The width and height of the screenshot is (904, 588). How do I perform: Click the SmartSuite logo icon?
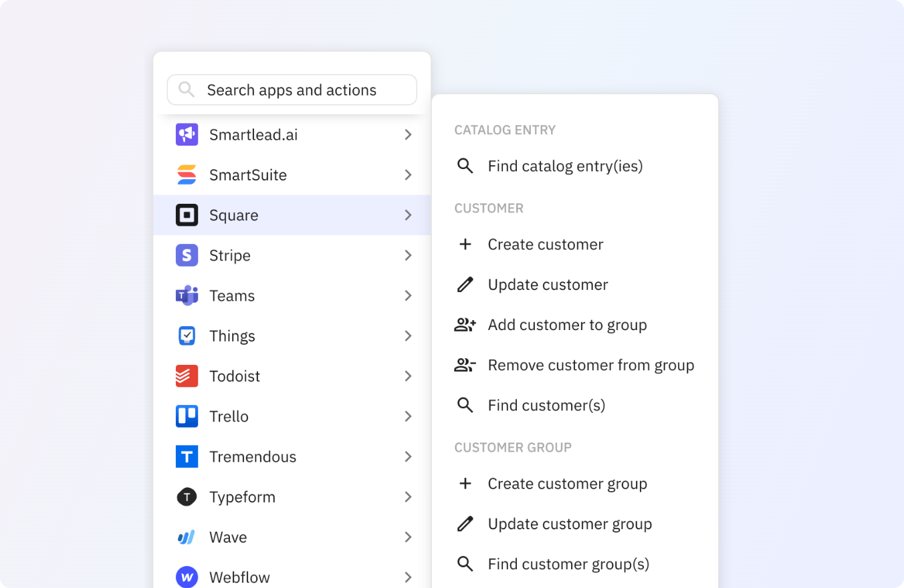pyautogui.click(x=187, y=175)
